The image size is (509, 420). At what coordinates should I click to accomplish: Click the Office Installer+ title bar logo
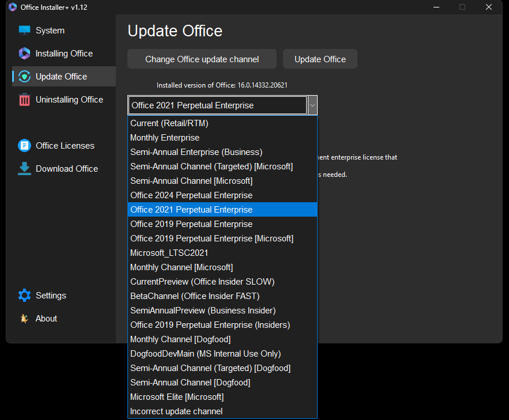coord(13,7)
